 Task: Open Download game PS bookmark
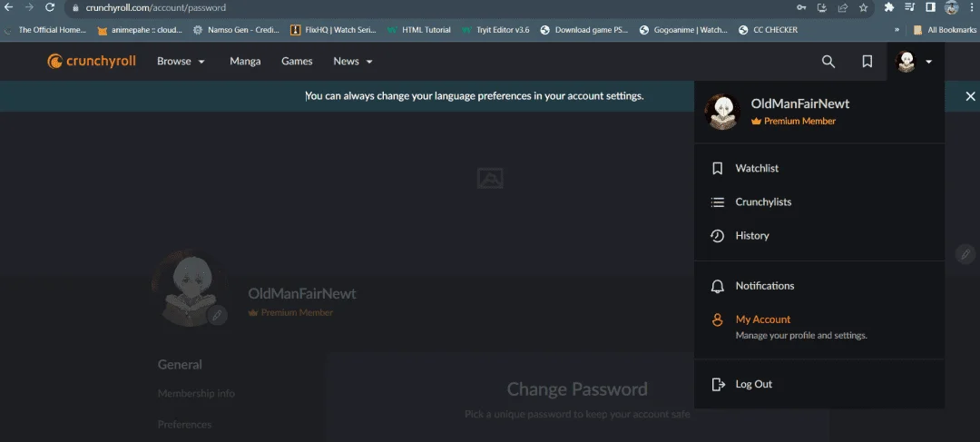click(584, 29)
